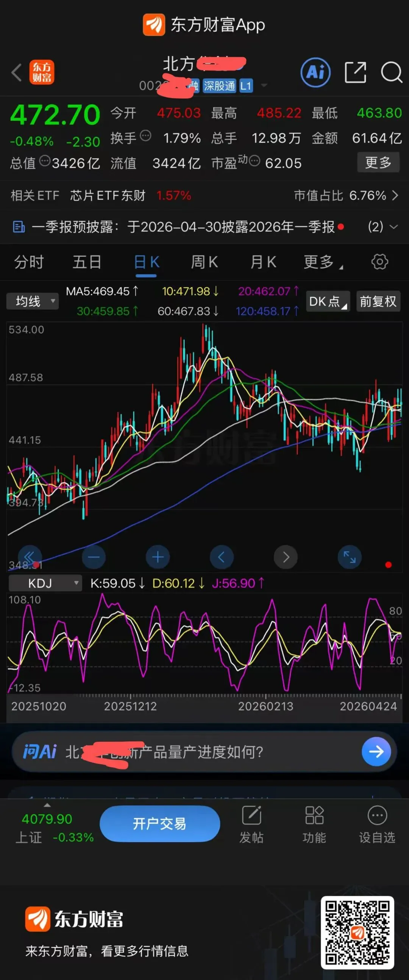Open 市值占比 6.76% chevron
Screen dimensions: 409x980
coord(395,195)
